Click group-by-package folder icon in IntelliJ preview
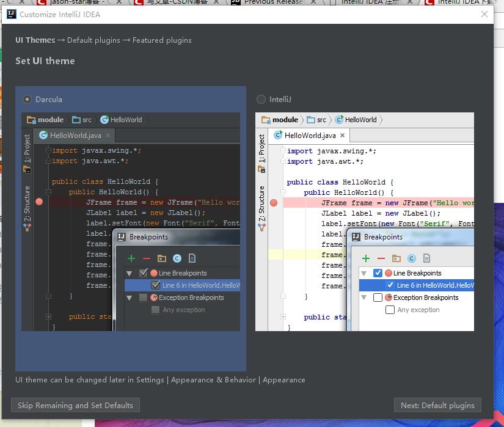Screen dimensions: 504x427 click(396, 258)
